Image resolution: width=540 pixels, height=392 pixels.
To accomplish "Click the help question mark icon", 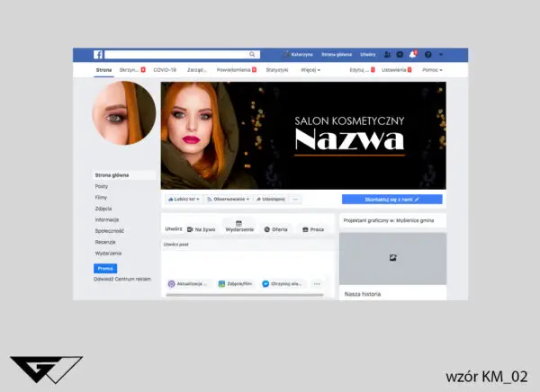I will click(x=427, y=55).
